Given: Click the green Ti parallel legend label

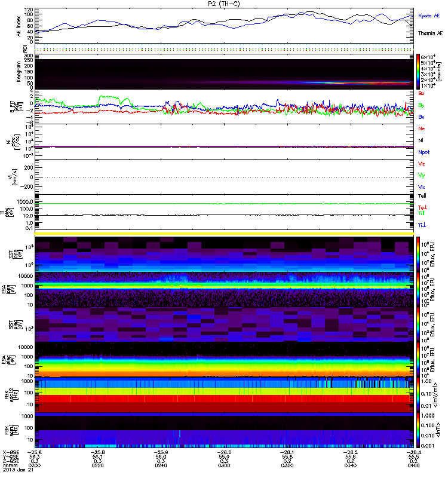Looking at the screenshot, I should (x=421, y=213).
